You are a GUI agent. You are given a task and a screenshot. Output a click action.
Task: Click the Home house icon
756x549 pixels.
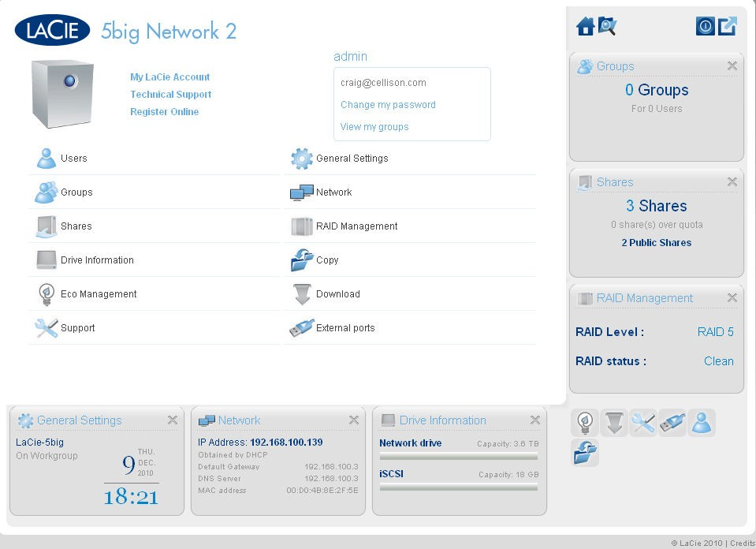tap(585, 26)
